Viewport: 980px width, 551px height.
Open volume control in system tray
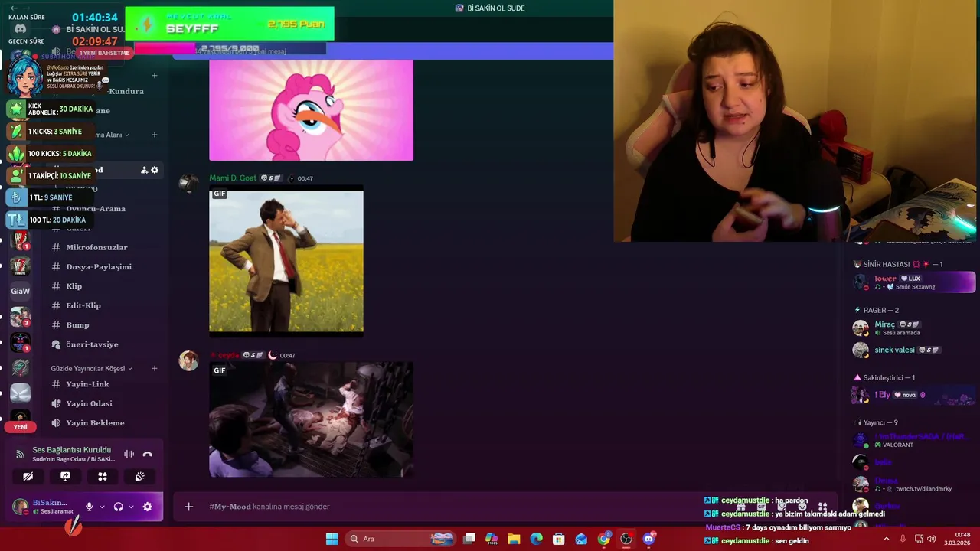[933, 539]
